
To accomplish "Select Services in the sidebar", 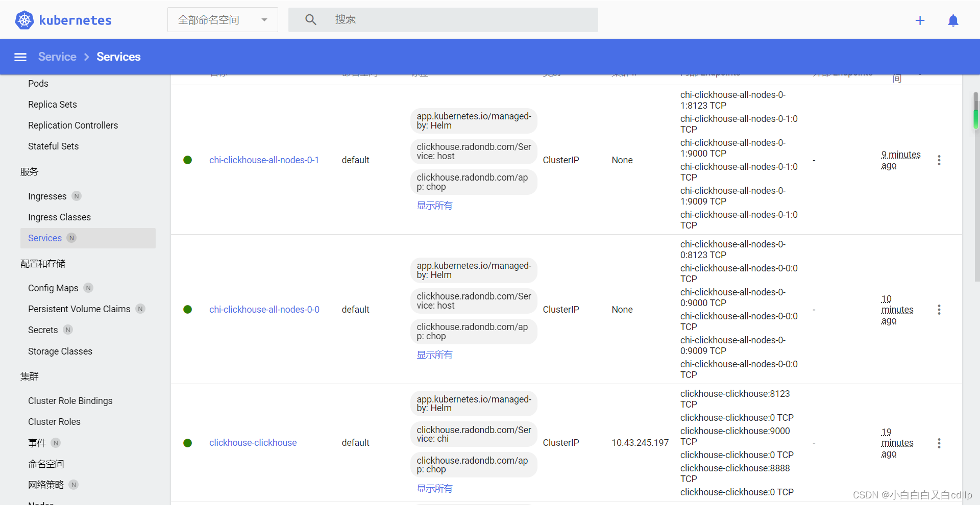I will tap(88, 238).
